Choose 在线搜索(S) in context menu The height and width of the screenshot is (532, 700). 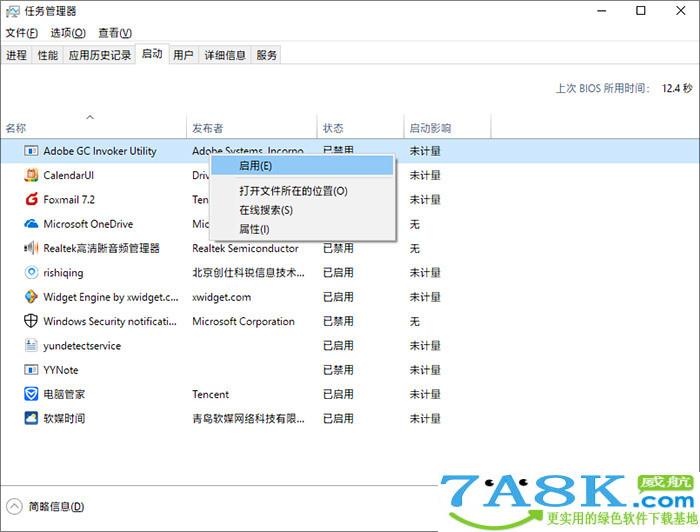point(302,210)
